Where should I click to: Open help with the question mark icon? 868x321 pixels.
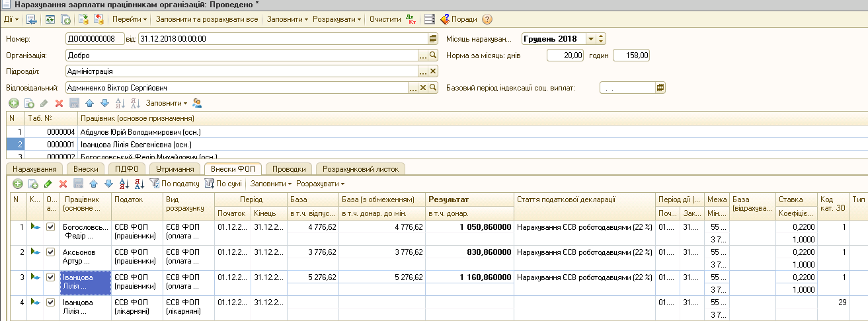click(x=487, y=19)
